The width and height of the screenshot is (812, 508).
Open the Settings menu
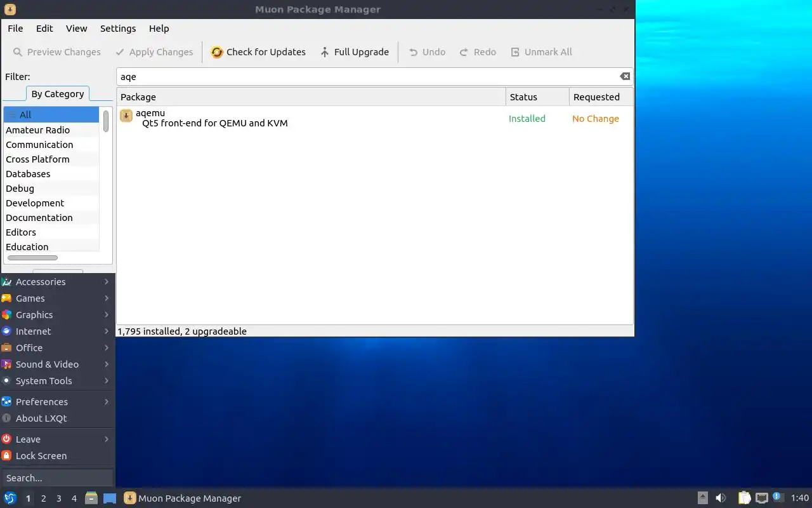(x=118, y=29)
